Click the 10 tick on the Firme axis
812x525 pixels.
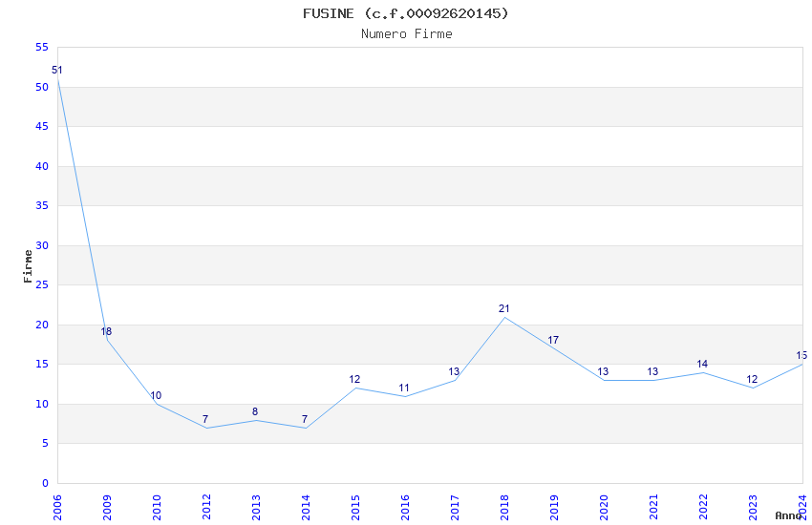42,404
